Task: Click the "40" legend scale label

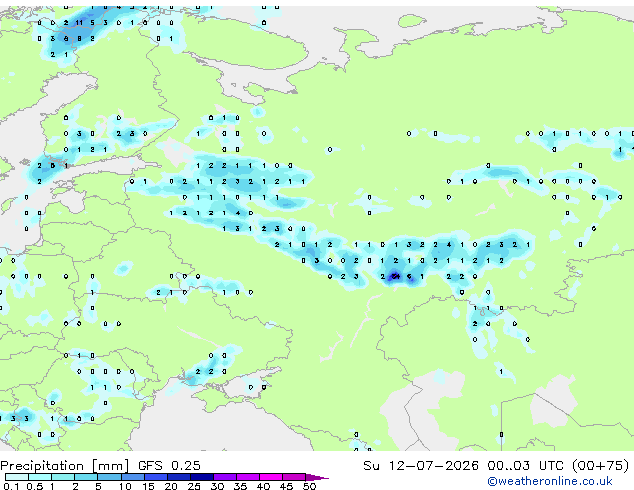Action: [263, 486]
